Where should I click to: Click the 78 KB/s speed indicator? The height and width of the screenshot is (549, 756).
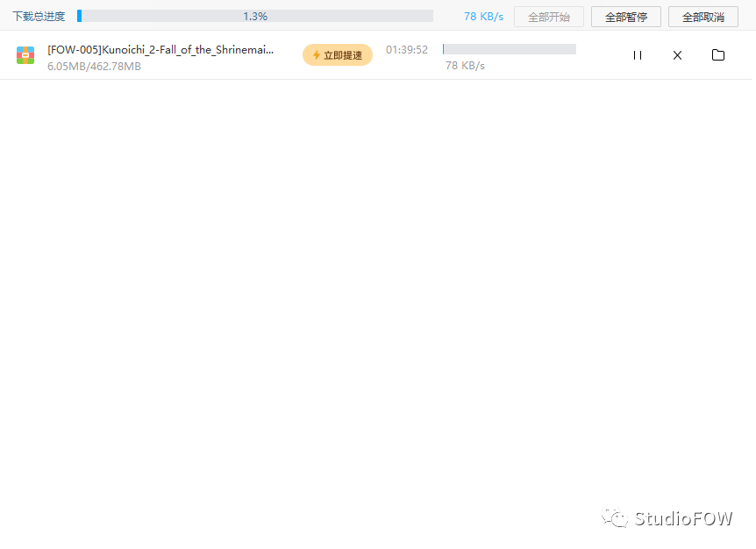pos(483,15)
